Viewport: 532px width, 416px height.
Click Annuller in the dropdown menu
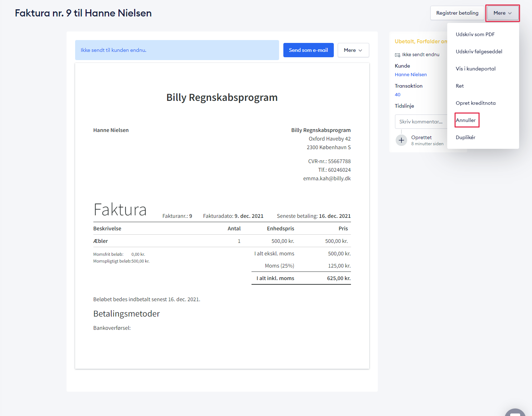tap(466, 120)
